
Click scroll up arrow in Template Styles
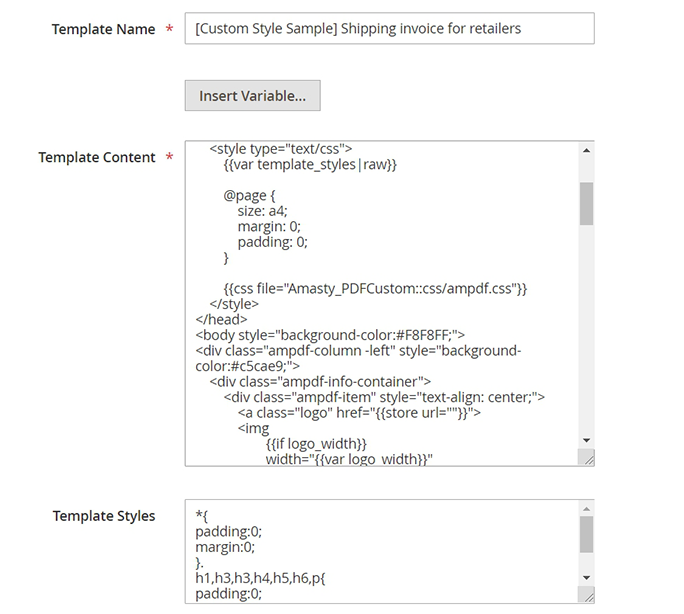tap(586, 509)
